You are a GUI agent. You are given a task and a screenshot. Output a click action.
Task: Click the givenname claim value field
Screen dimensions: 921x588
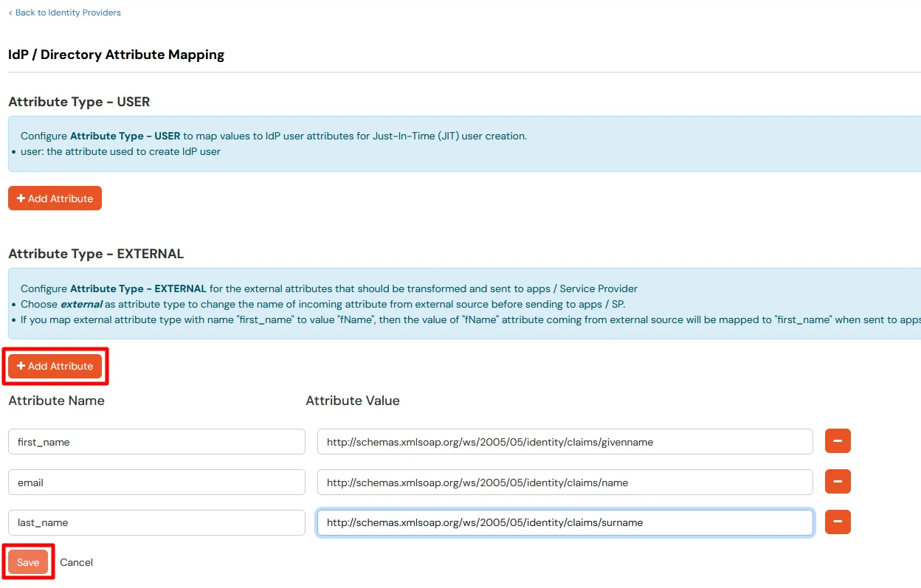pyautogui.click(x=565, y=441)
